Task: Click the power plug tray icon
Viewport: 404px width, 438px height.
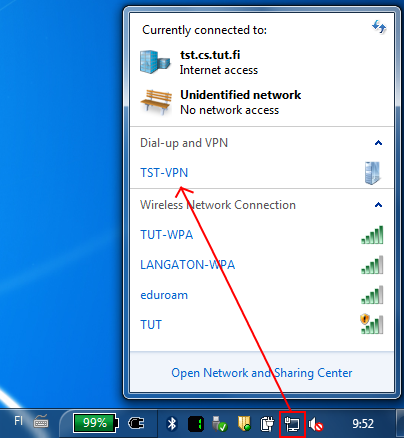Action: coord(136,424)
